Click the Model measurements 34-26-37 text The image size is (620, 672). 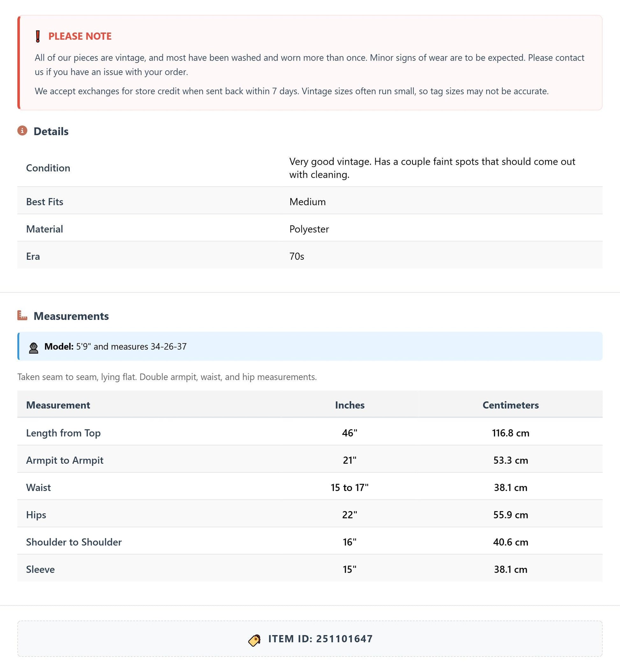click(x=169, y=346)
